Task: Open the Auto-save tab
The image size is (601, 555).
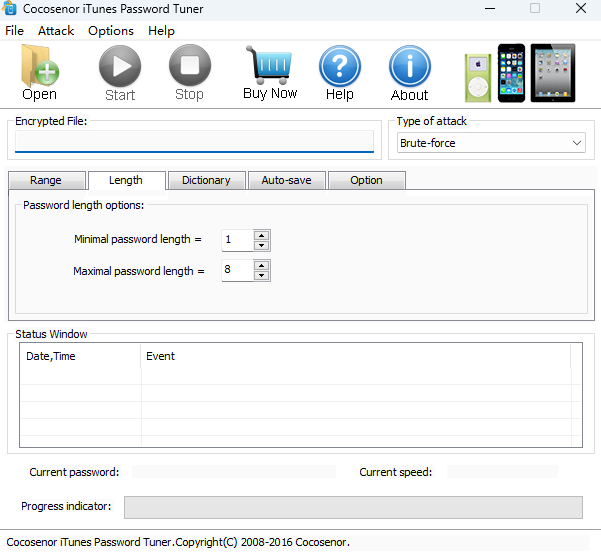Action: pos(286,180)
